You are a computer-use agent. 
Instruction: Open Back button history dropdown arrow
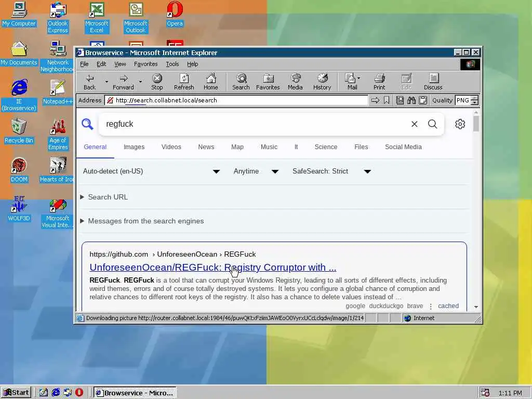(107, 82)
